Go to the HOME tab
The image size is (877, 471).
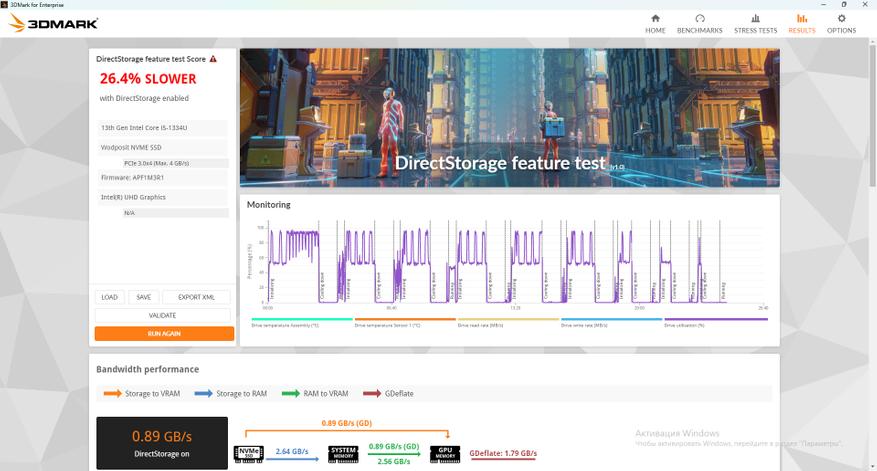click(655, 24)
